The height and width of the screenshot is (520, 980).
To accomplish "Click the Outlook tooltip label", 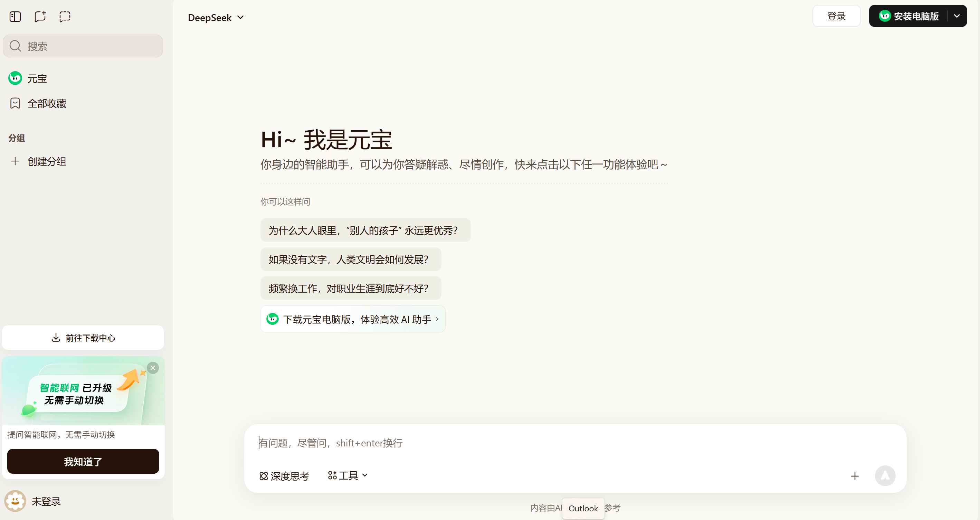I will click(583, 508).
